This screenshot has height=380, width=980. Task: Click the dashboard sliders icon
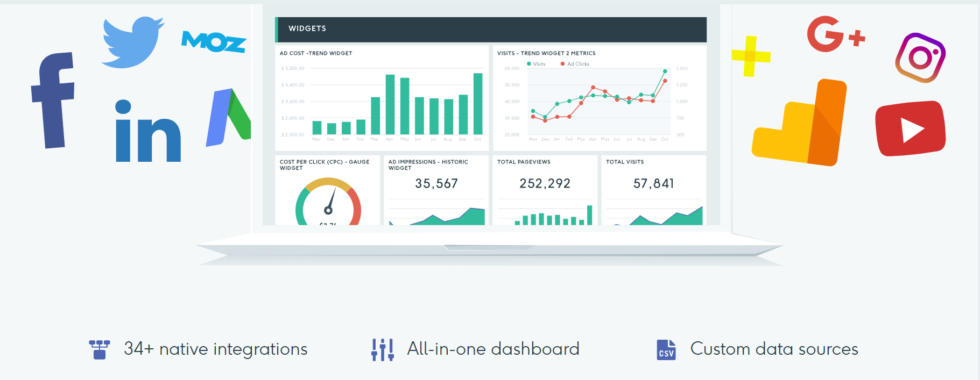[x=383, y=349]
